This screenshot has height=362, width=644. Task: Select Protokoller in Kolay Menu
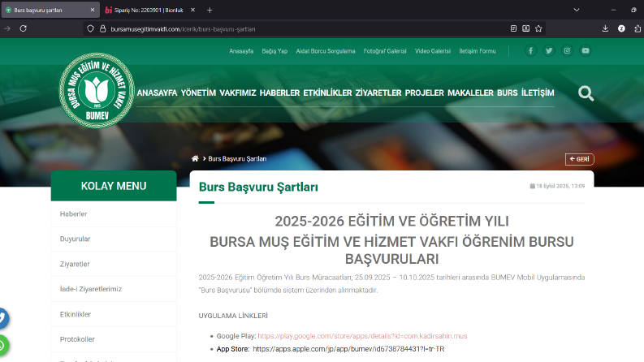point(114,339)
